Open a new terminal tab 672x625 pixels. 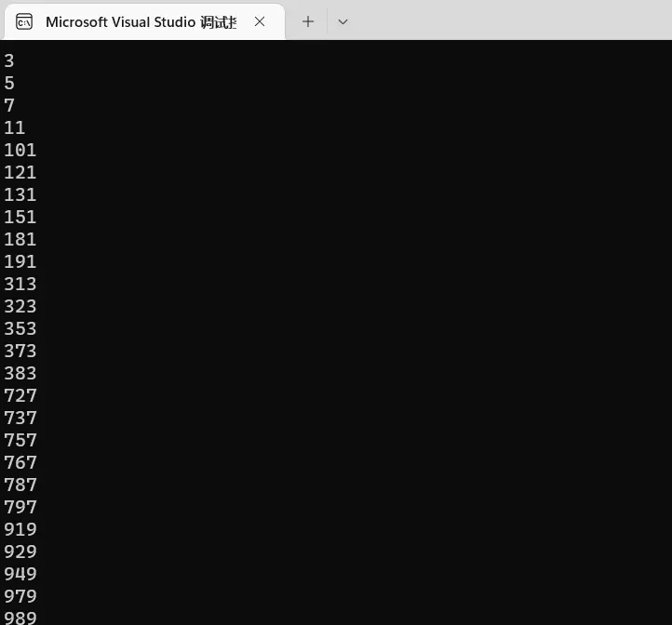coord(308,21)
